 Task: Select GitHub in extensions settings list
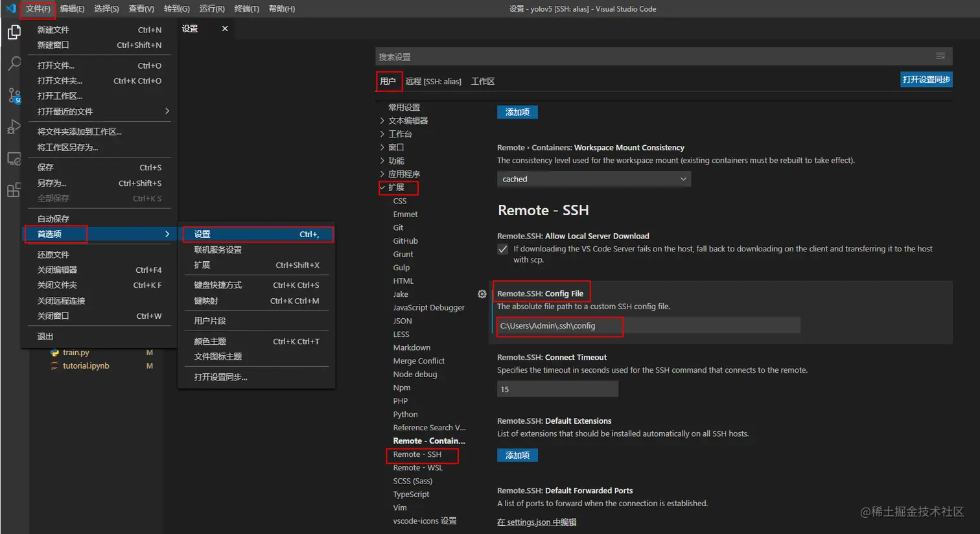tap(405, 241)
